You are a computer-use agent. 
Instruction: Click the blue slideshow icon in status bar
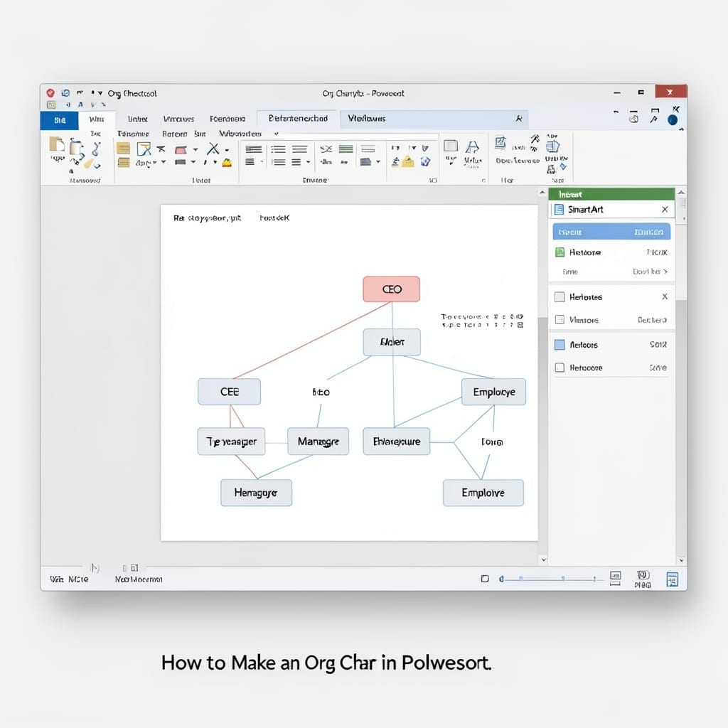click(x=673, y=579)
